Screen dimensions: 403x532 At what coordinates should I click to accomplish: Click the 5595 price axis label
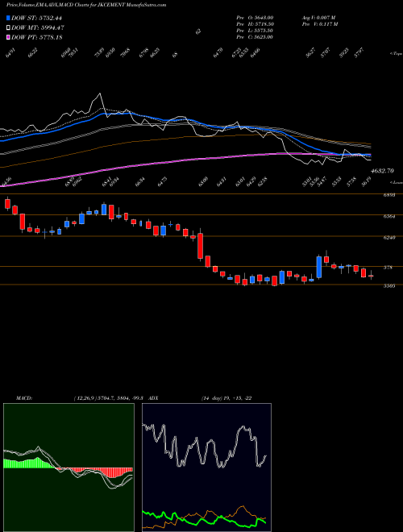(389, 285)
